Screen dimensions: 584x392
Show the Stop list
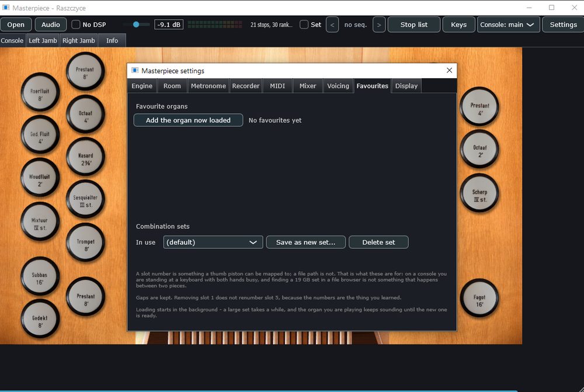coord(414,25)
